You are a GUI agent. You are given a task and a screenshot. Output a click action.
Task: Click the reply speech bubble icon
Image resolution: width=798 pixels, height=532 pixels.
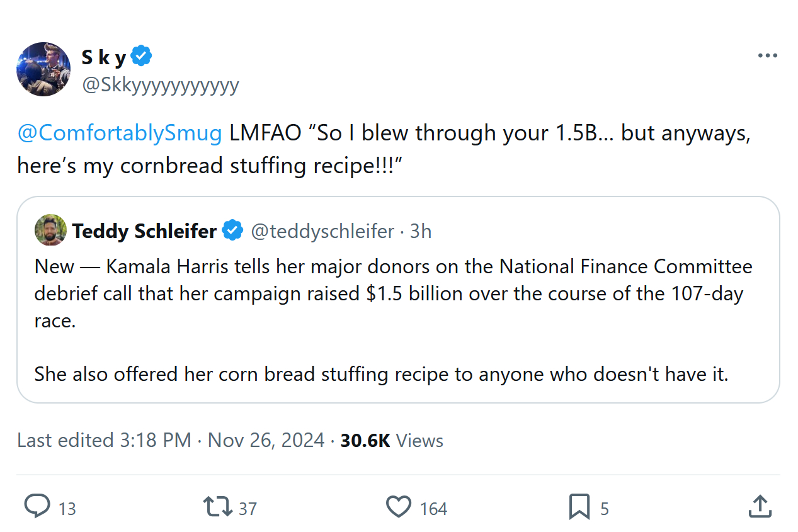pos(37,507)
